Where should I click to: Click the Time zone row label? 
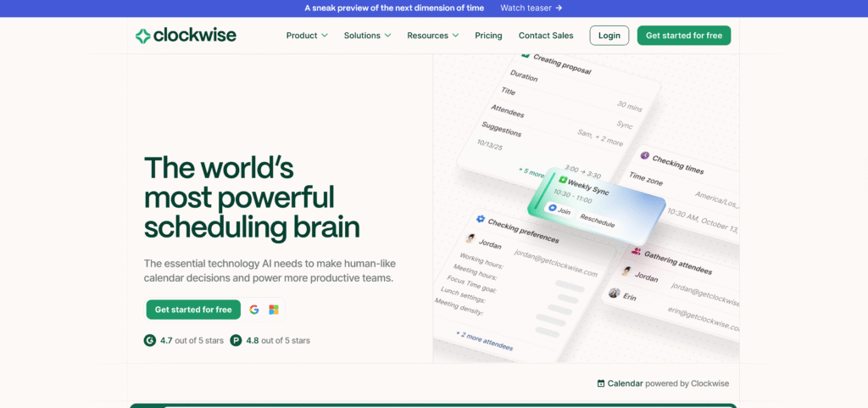tap(645, 178)
